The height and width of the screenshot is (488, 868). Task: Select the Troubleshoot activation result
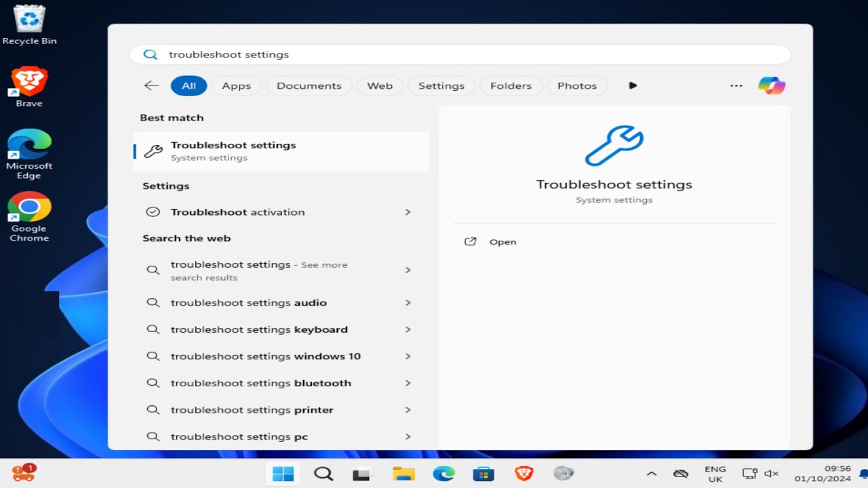click(x=281, y=212)
